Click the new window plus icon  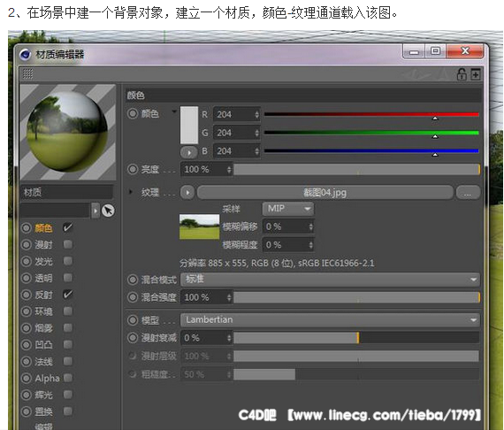(x=476, y=74)
